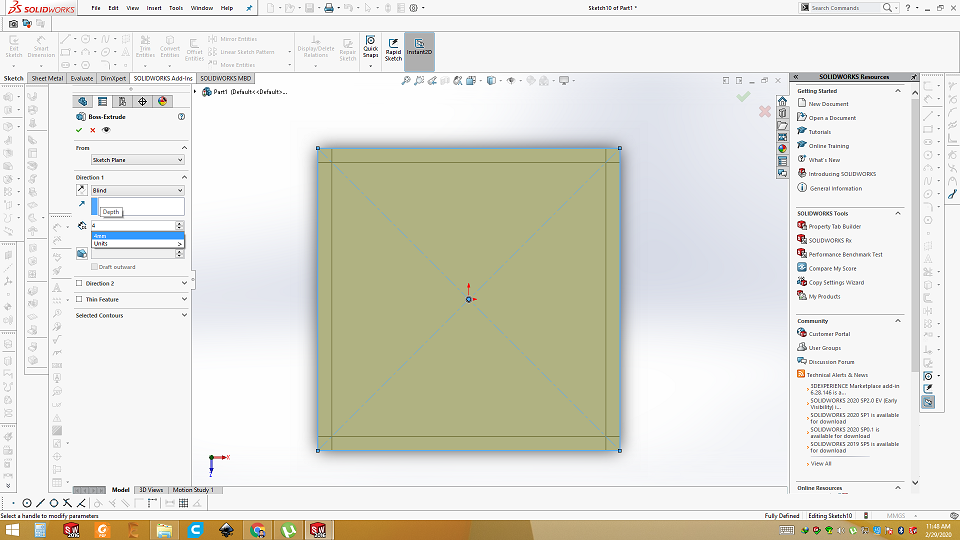960x540 pixels.
Task: Open DimXpertManager crosshair tab icon
Action: point(142,102)
